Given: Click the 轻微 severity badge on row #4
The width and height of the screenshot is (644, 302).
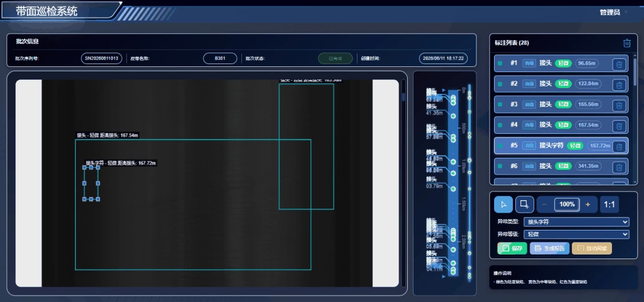Looking at the screenshot, I should tap(563, 125).
